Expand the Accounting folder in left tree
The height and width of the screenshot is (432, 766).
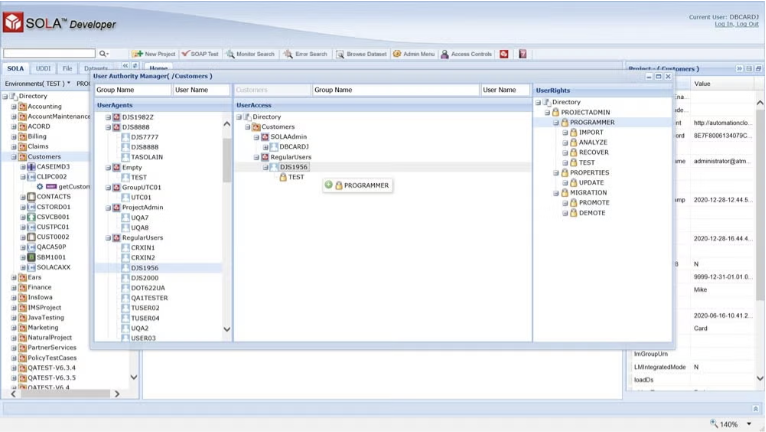(14, 106)
